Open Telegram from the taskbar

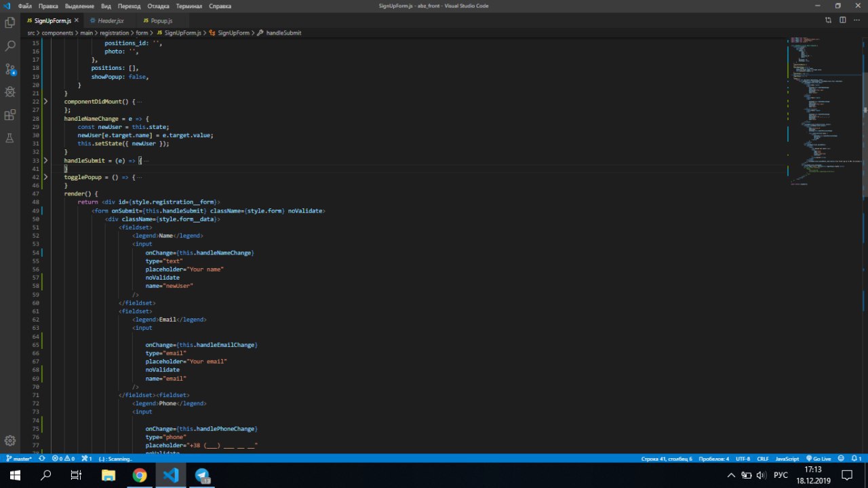click(203, 475)
